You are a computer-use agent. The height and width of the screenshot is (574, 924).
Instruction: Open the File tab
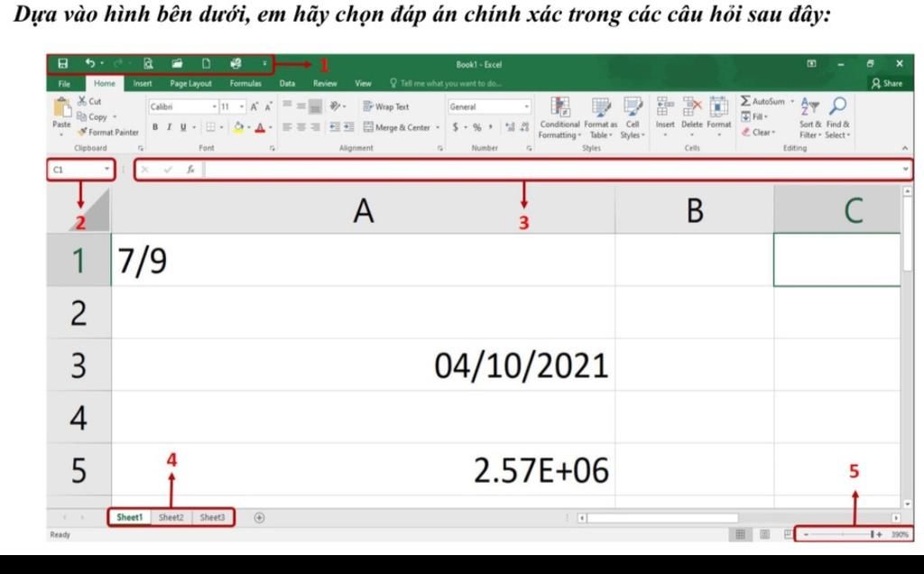pos(64,84)
